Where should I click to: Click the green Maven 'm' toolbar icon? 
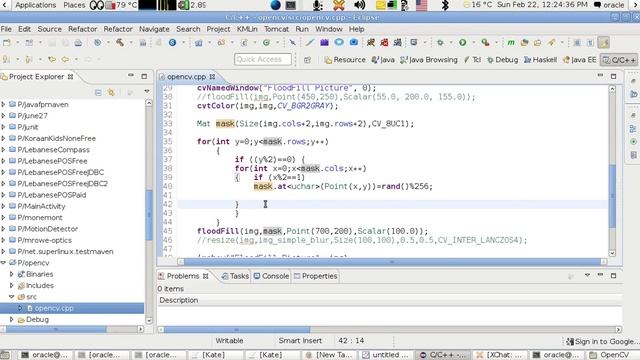[x=511, y=42]
